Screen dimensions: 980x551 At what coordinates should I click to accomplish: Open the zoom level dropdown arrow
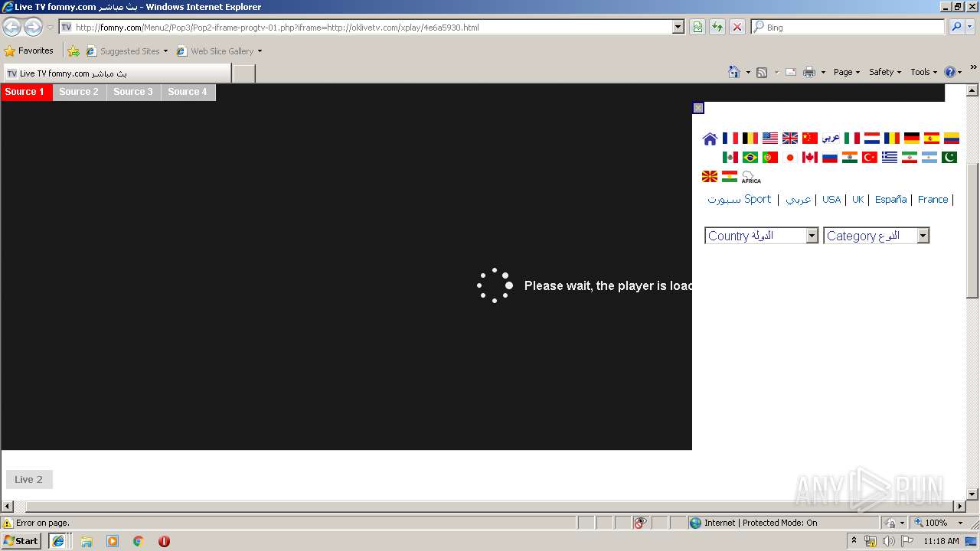960,523
